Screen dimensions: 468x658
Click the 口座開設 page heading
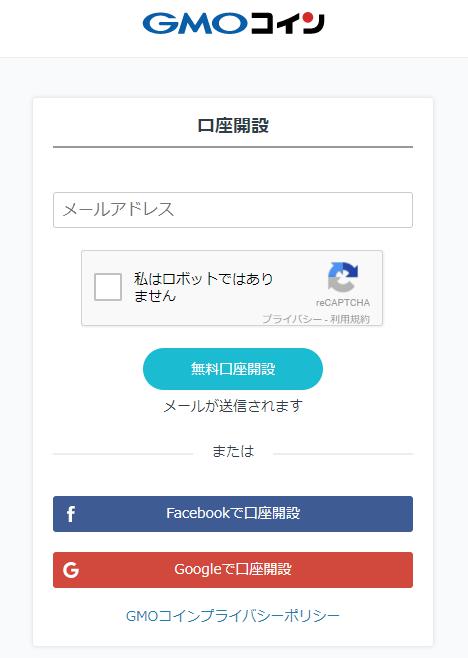pyautogui.click(x=233, y=125)
